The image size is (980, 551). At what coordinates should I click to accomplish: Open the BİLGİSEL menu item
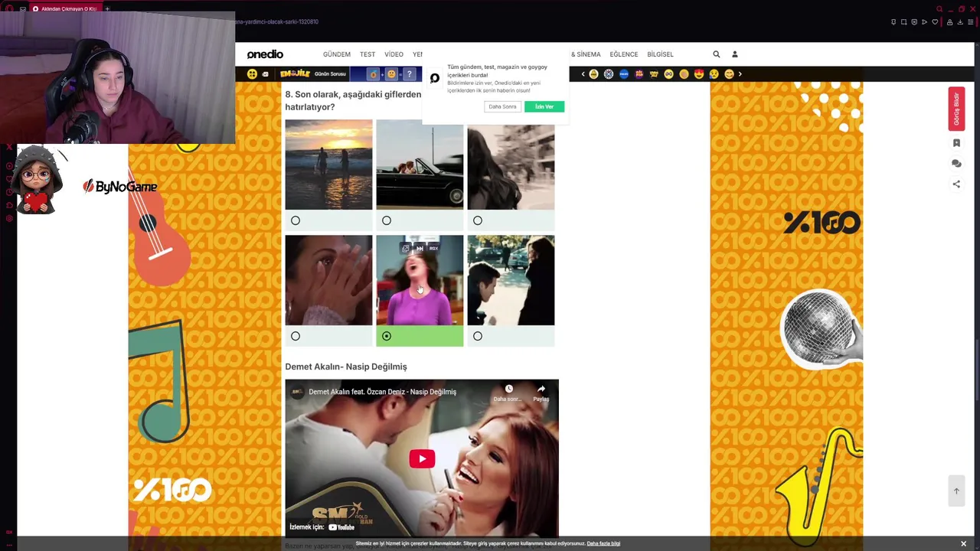tap(660, 54)
